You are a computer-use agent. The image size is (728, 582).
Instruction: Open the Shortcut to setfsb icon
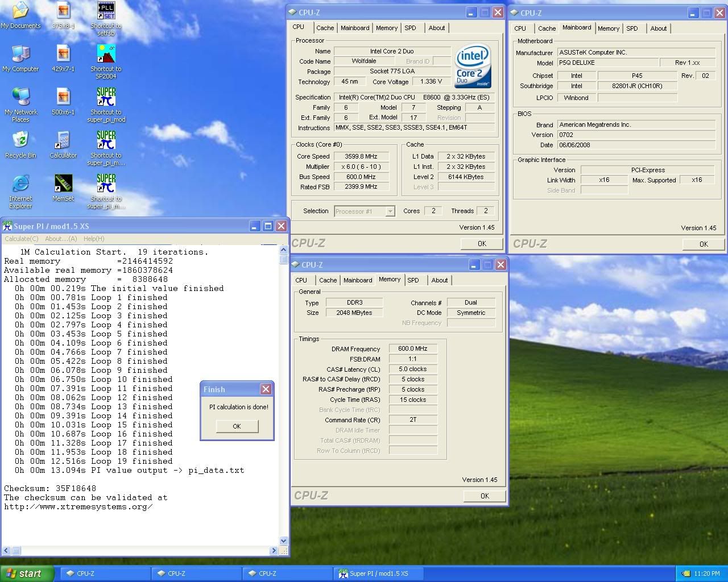coord(106,18)
